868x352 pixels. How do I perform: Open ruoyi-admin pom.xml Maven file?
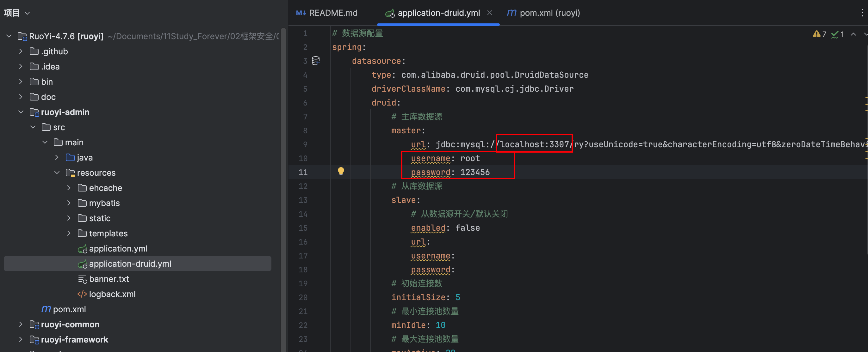tap(69, 309)
